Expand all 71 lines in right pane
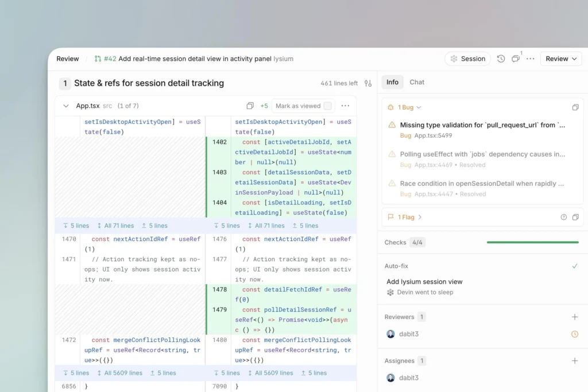 266,226
